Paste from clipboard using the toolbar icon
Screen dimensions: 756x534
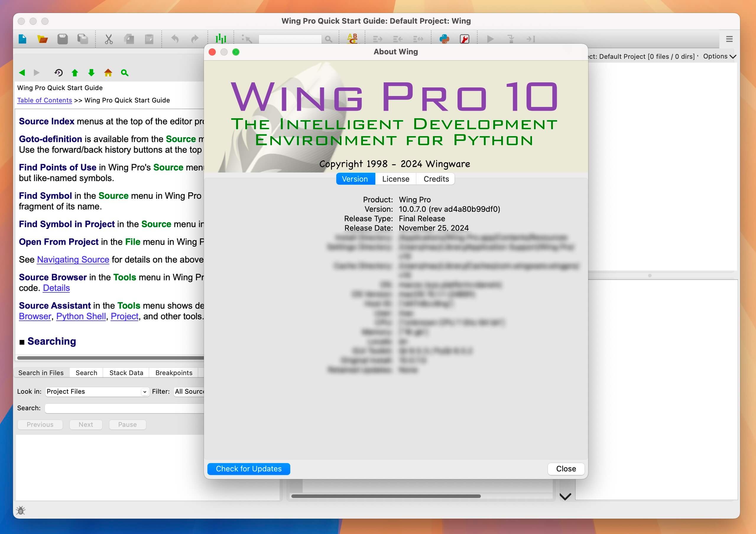click(149, 39)
